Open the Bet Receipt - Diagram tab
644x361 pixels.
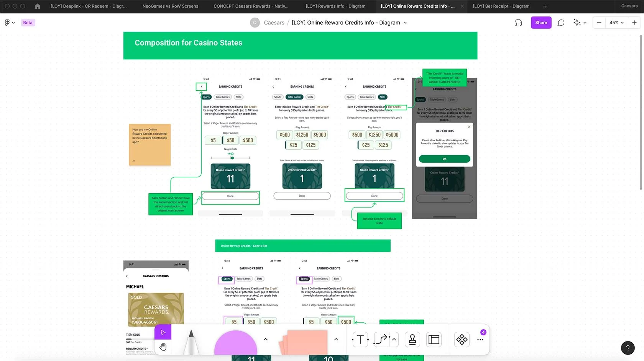tap(501, 6)
